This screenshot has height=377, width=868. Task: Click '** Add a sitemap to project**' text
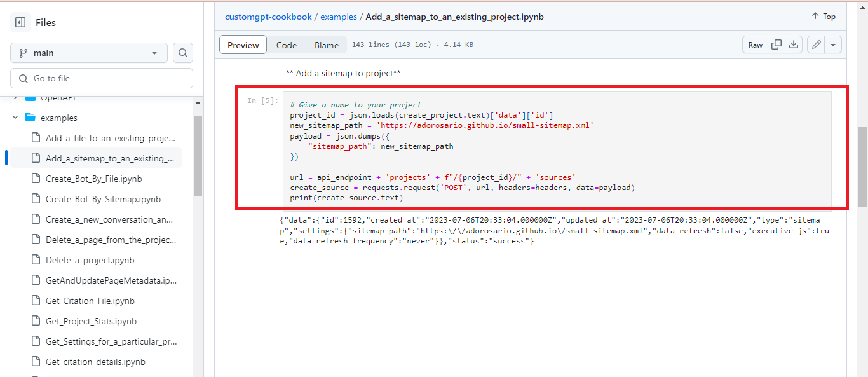343,73
